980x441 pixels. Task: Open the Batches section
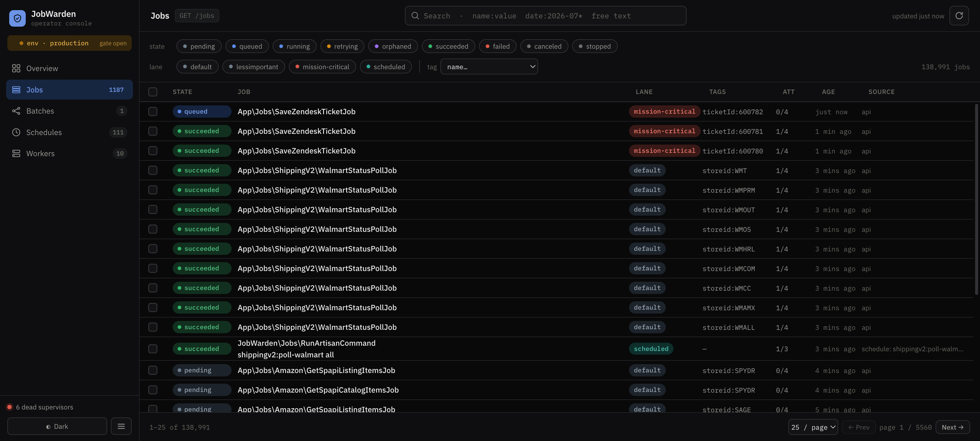point(69,111)
